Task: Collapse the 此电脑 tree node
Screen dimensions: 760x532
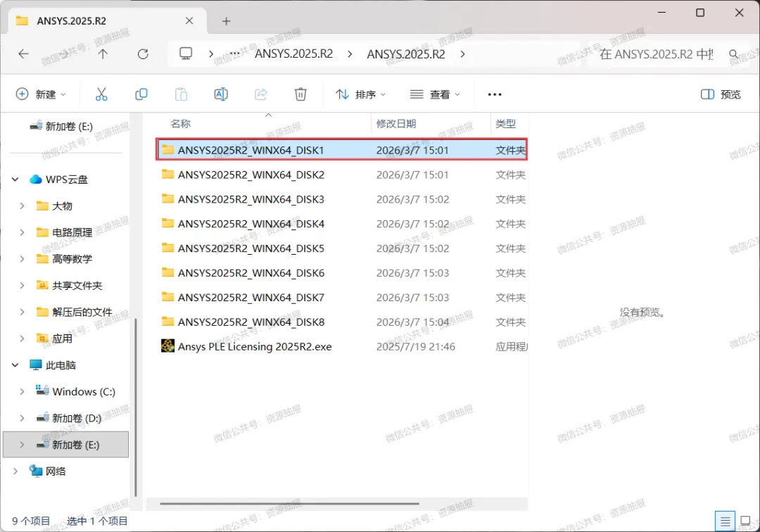Action: pyautogui.click(x=15, y=365)
